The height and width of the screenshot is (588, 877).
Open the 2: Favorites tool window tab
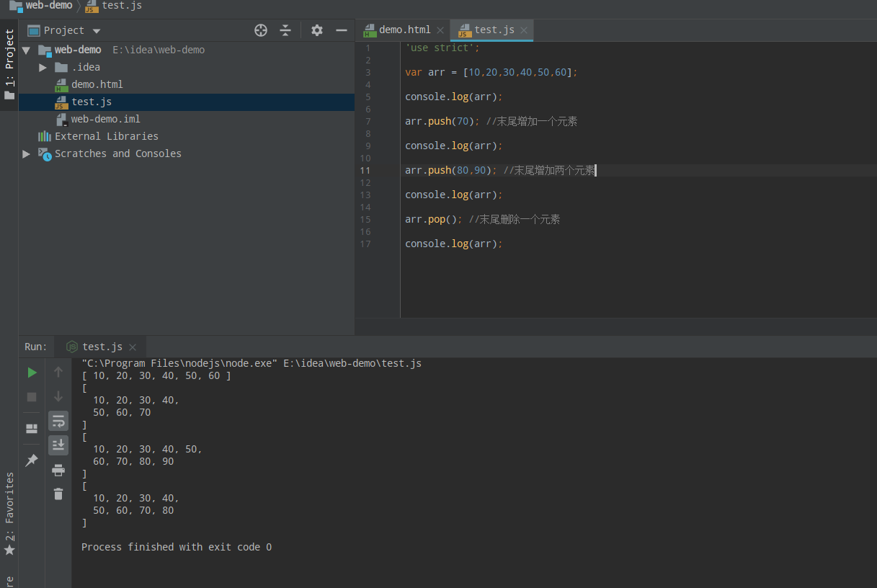[x=9, y=513]
